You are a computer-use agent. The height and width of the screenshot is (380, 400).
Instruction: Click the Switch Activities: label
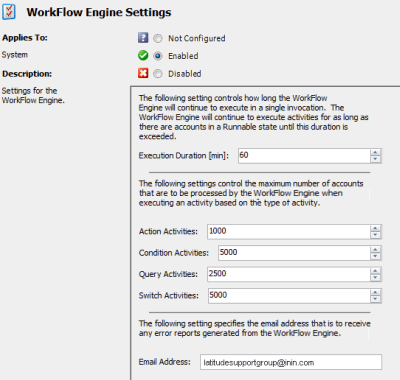168,295
